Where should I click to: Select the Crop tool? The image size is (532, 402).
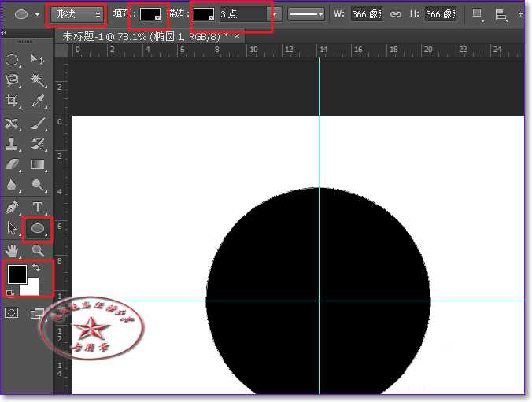tap(13, 101)
